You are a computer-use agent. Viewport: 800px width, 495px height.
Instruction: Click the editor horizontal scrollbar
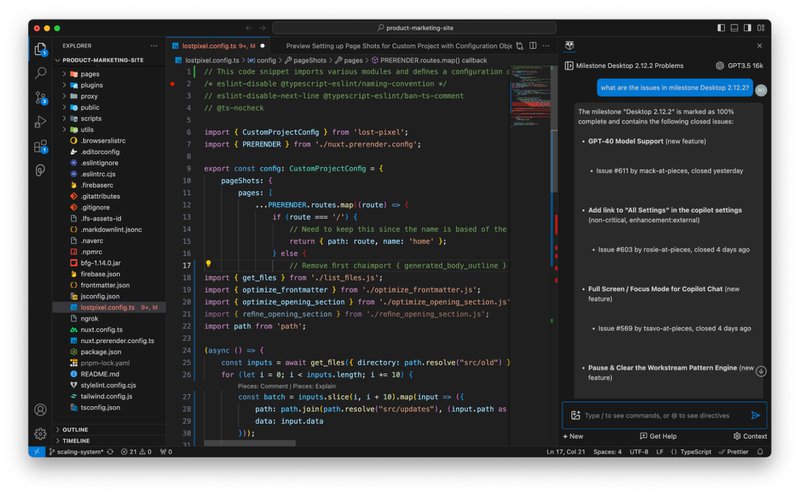pos(249,443)
